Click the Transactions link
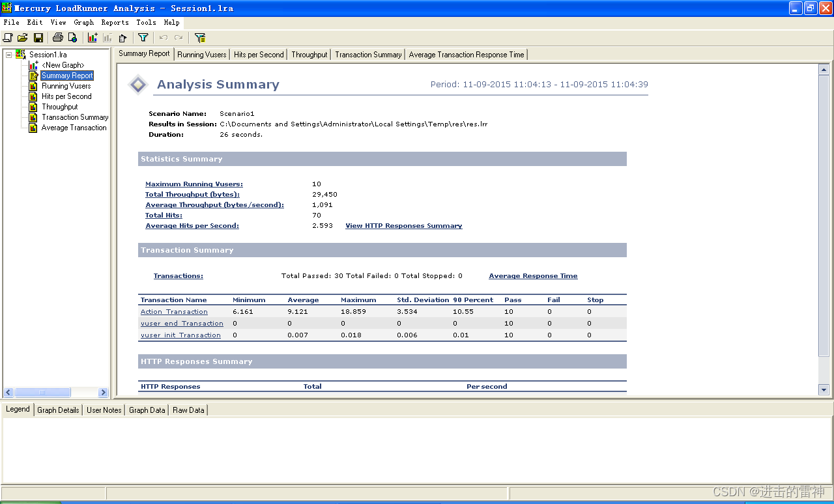Viewport: 834px width, 504px height. pos(179,276)
